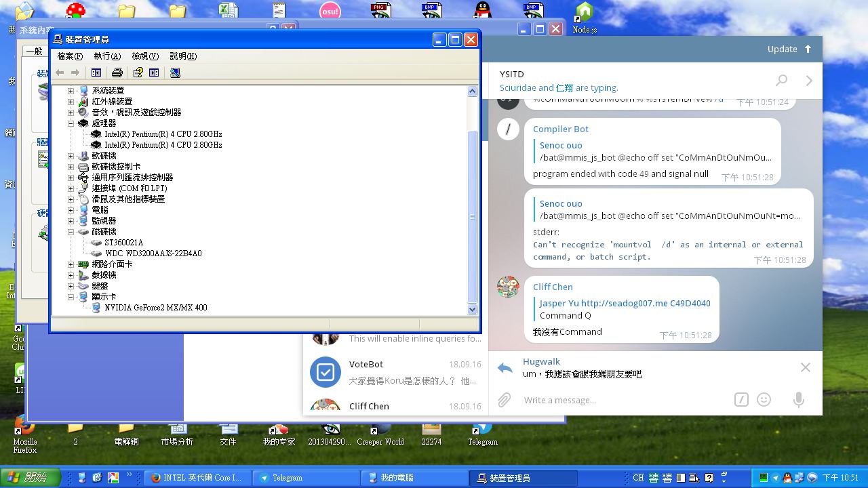
Task: Expand the 系統裝置 tree node
Action: pyautogui.click(x=71, y=91)
